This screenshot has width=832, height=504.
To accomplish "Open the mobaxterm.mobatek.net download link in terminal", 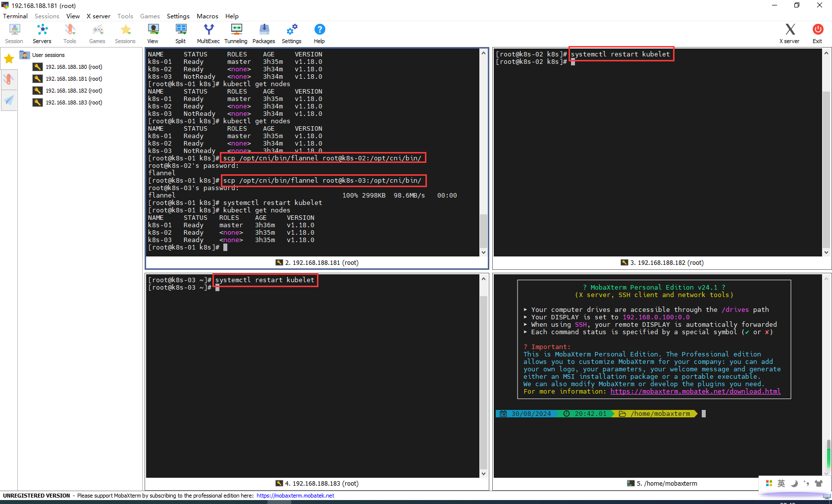I will click(695, 392).
